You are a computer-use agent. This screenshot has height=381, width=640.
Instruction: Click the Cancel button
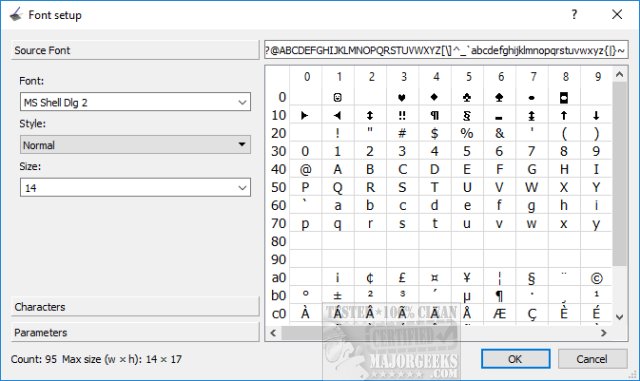click(592, 359)
